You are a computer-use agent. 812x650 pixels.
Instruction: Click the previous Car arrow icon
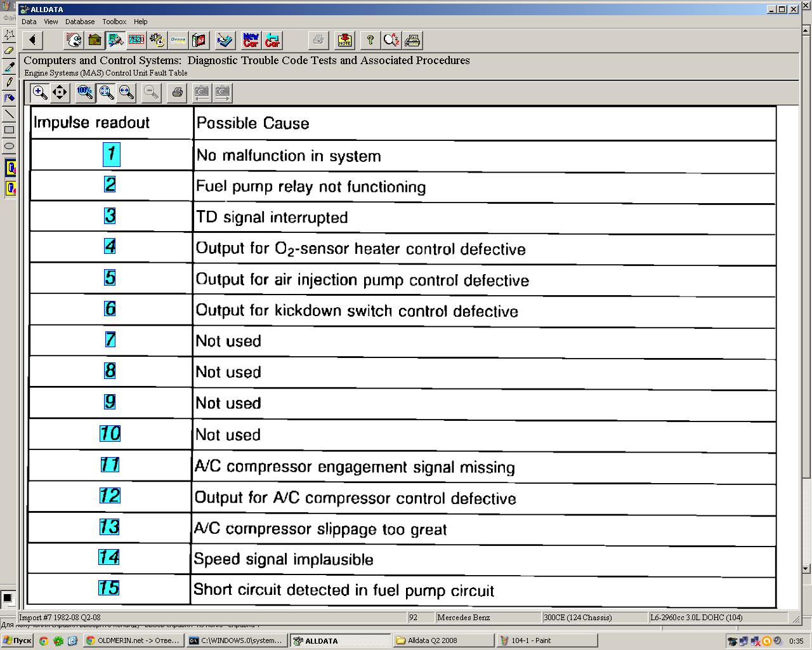272,41
